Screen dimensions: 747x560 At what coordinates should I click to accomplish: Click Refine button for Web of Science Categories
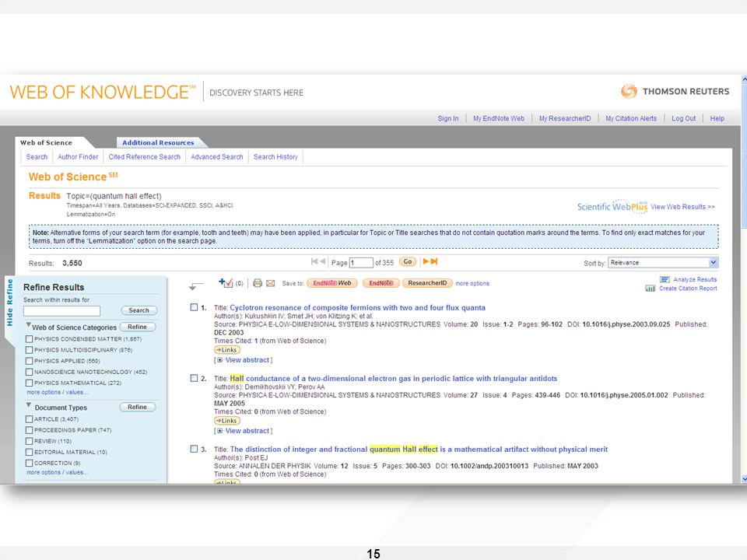point(137,327)
